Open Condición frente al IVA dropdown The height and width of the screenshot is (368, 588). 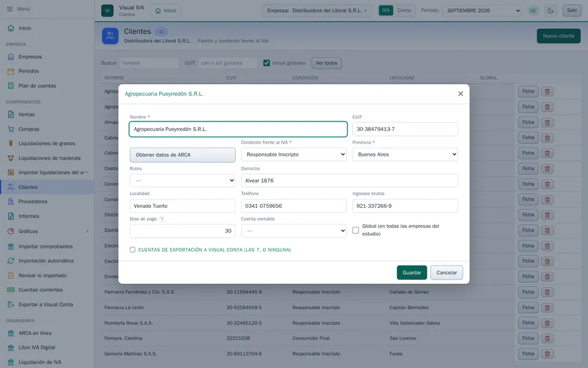point(293,155)
